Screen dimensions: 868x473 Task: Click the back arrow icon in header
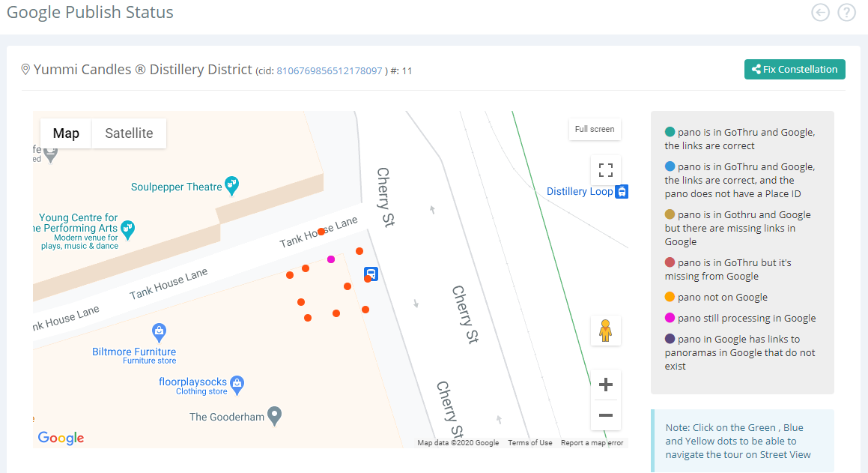coord(820,12)
